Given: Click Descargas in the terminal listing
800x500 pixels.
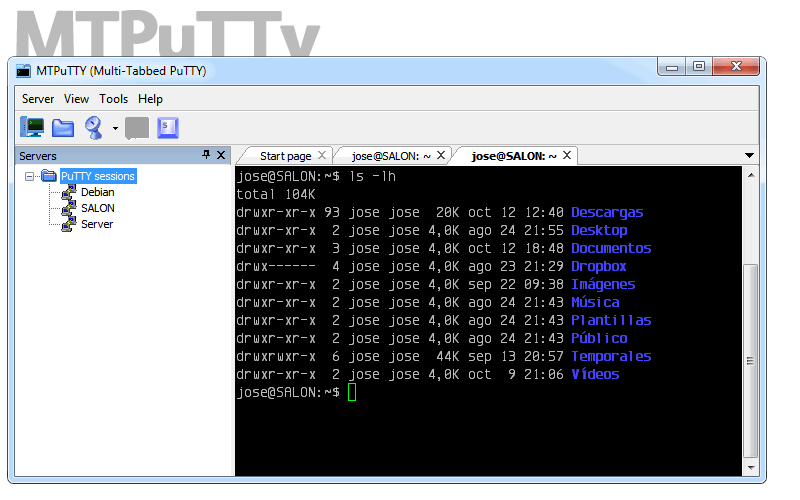Looking at the screenshot, I should pyautogui.click(x=607, y=212).
